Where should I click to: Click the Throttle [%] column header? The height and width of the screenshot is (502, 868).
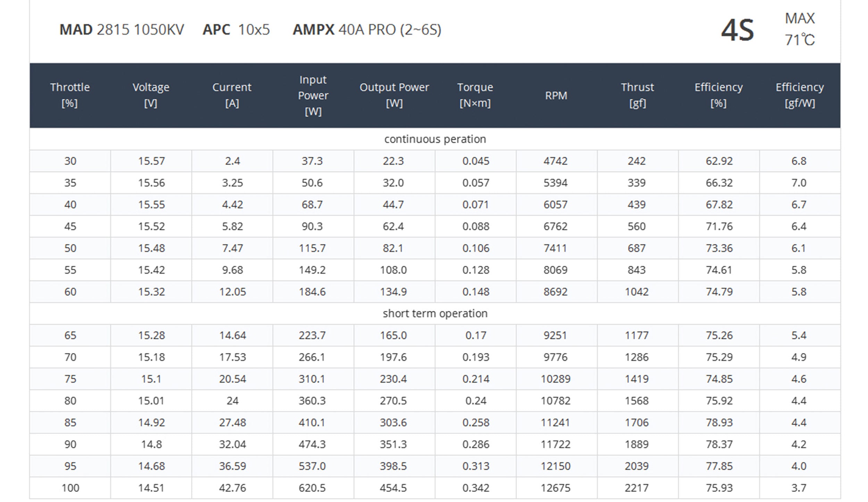pyautogui.click(x=70, y=95)
